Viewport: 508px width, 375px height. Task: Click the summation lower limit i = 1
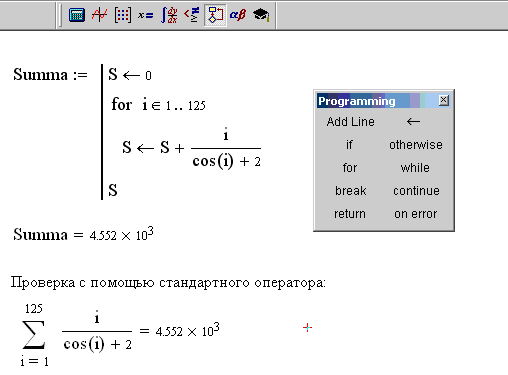(x=34, y=361)
